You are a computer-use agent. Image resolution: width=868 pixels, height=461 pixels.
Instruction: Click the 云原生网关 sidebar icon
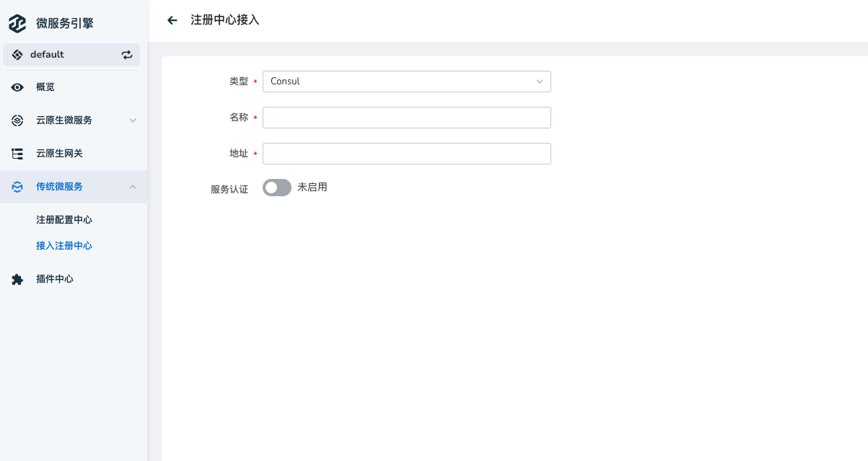coord(17,154)
